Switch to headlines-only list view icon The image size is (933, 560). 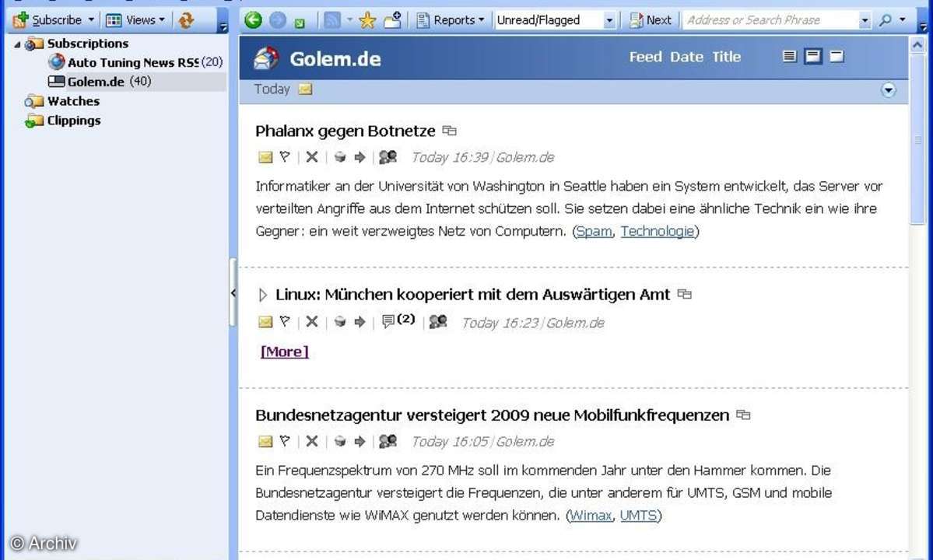[789, 57]
